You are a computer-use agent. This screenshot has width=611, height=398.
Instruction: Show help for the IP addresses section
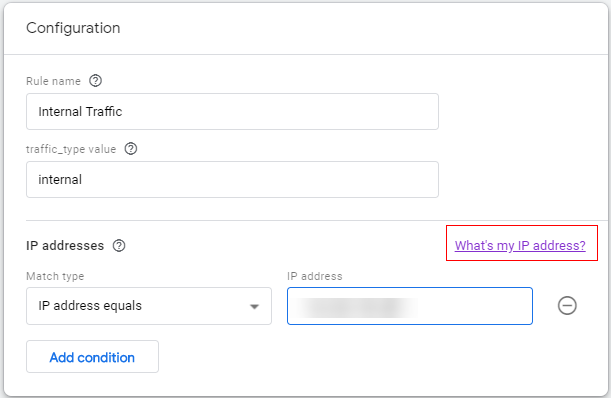119,246
